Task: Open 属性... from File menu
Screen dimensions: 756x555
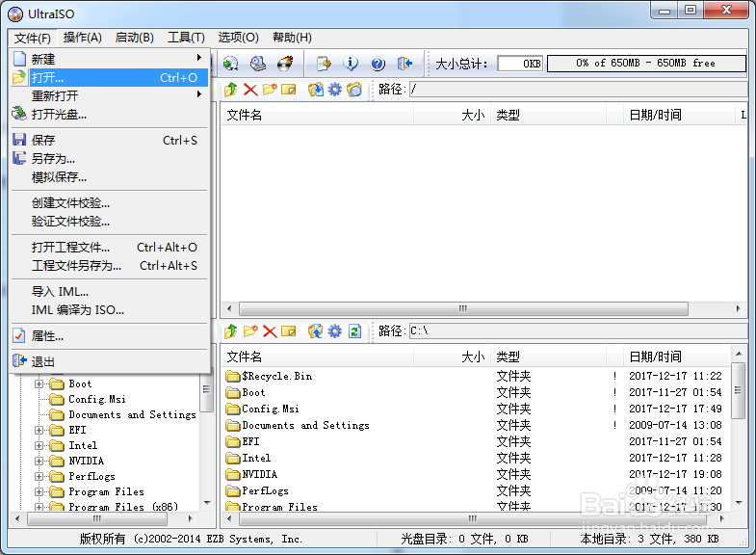Action: tap(110, 336)
